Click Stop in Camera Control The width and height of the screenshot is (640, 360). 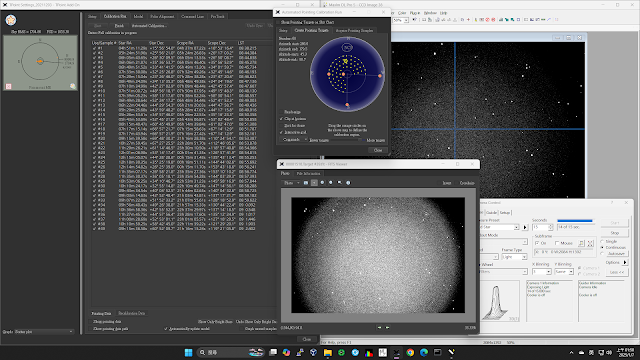[615, 233]
